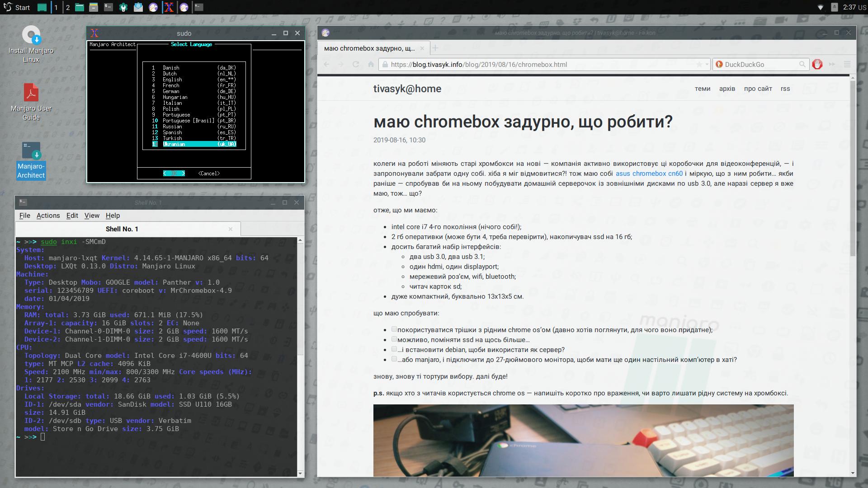
Task: Launch the teal file manager from the panel
Action: pyautogui.click(x=80, y=7)
